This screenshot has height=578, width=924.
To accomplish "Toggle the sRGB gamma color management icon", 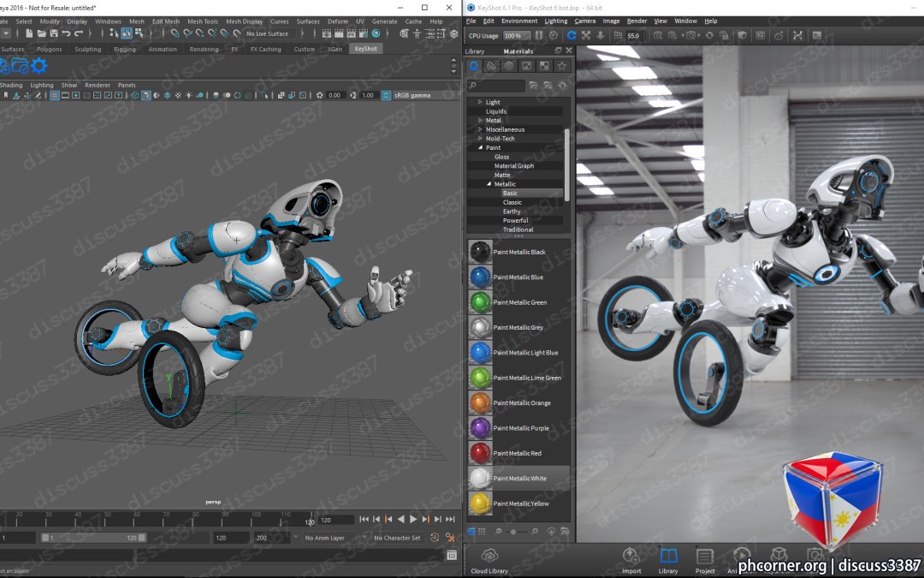I will 387,95.
